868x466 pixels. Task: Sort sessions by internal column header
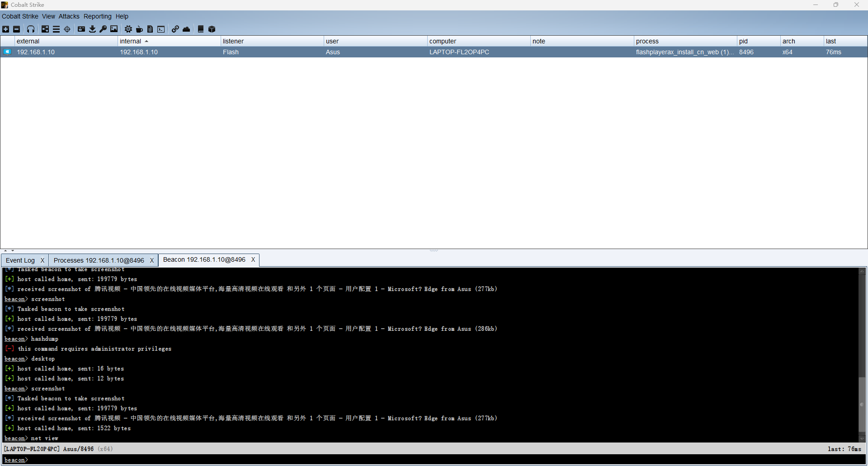pyautogui.click(x=169, y=41)
